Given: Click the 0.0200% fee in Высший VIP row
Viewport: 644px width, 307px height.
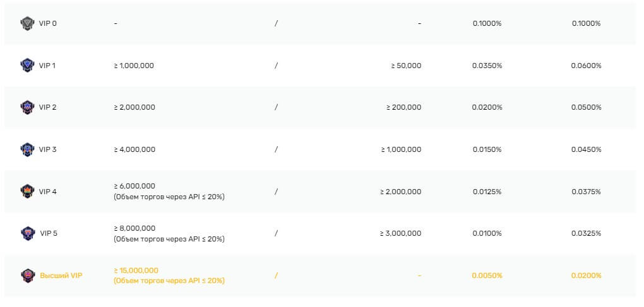Looking at the screenshot, I should [586, 275].
